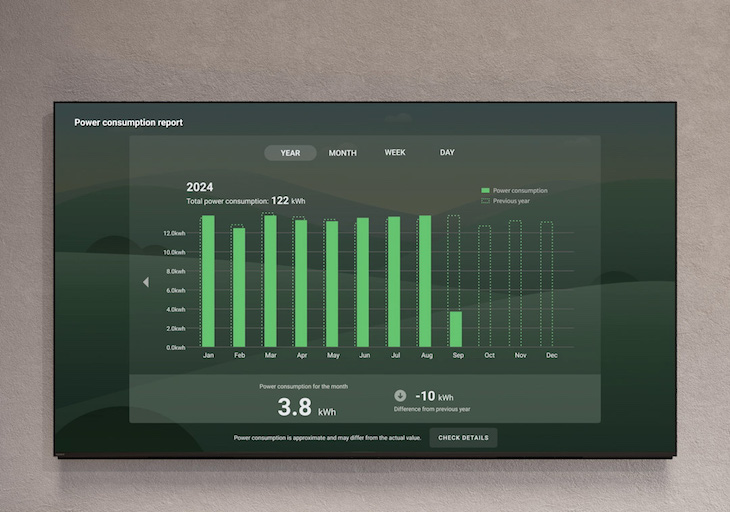
Task: Select the YEAR tab
Action: tap(290, 153)
